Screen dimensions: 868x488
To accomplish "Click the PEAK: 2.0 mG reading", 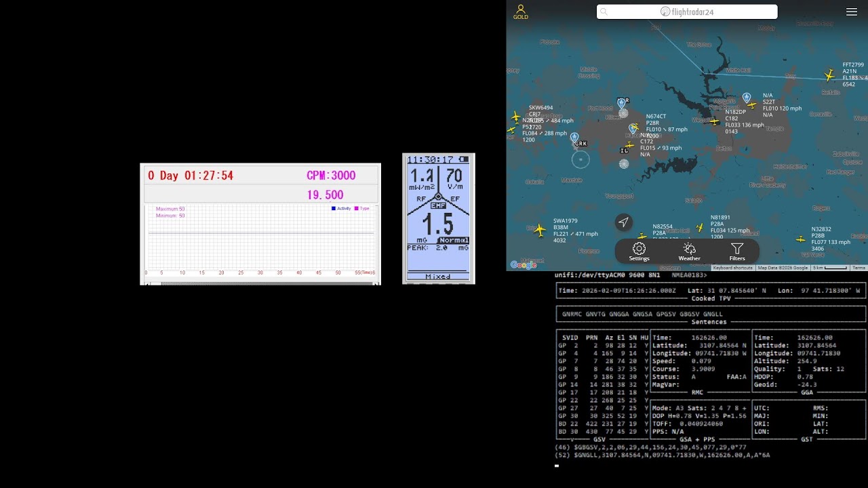I will (438, 248).
